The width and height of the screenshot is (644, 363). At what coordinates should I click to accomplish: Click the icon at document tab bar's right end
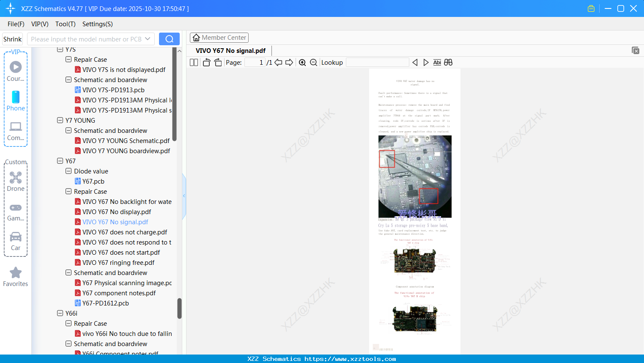[636, 50]
